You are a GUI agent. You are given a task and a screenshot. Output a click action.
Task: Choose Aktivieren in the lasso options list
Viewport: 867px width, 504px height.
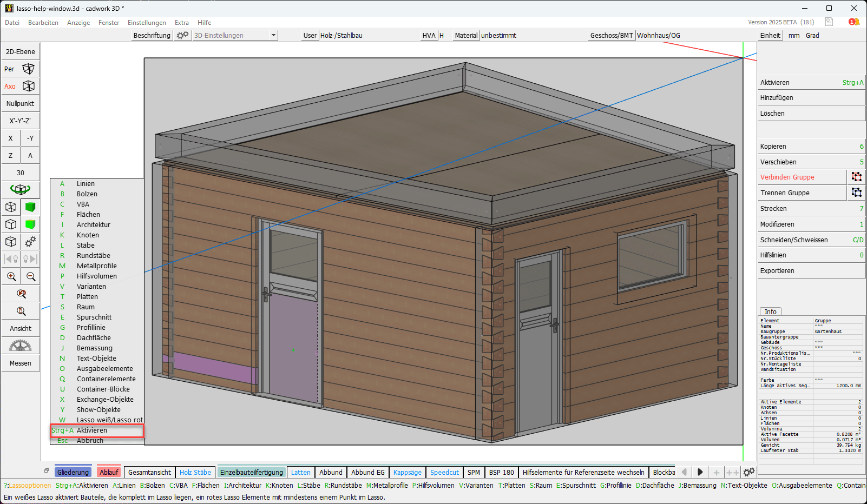[97, 430]
